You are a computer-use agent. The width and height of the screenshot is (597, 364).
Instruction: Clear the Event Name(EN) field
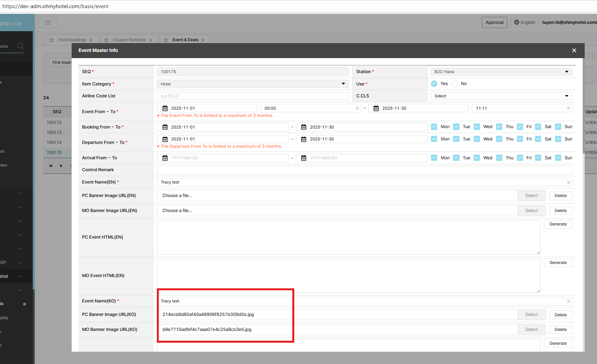pos(568,182)
